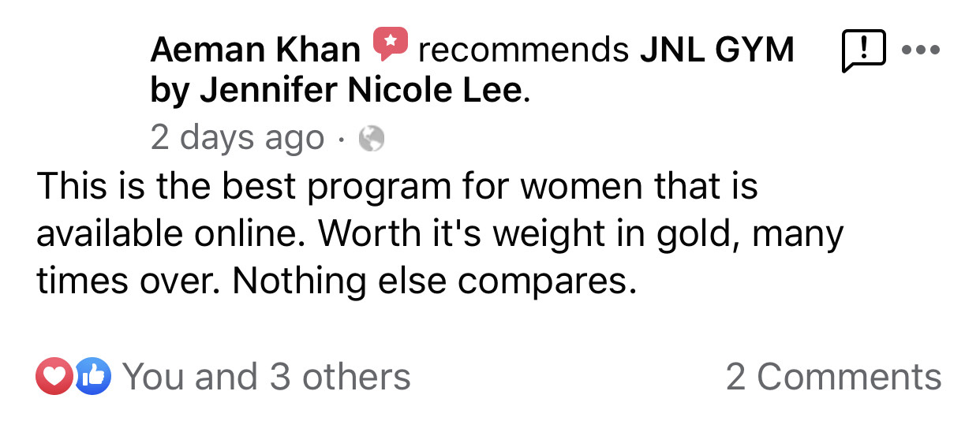Open the three-dot more options menu
The image size is (980, 421).
920,50
